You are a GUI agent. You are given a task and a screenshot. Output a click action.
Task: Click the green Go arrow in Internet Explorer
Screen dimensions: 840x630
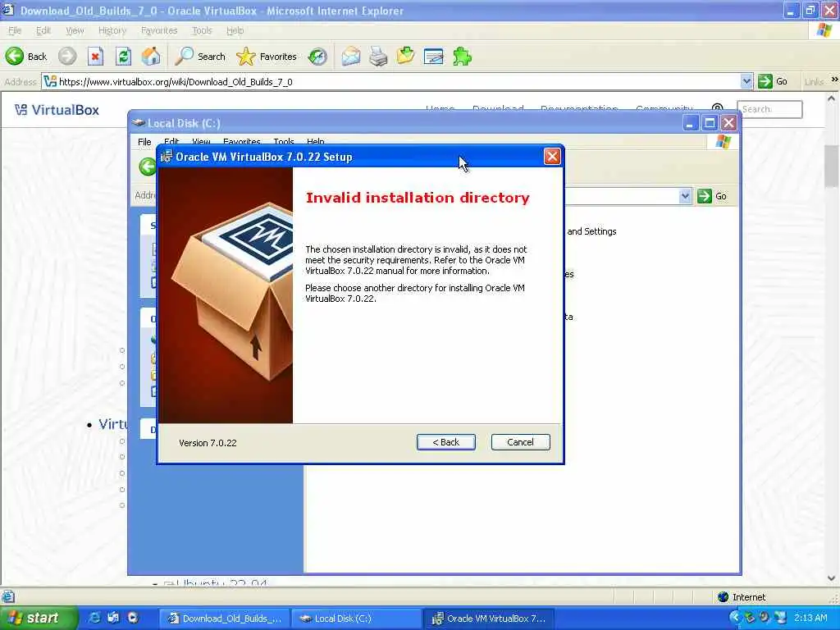[x=765, y=81]
